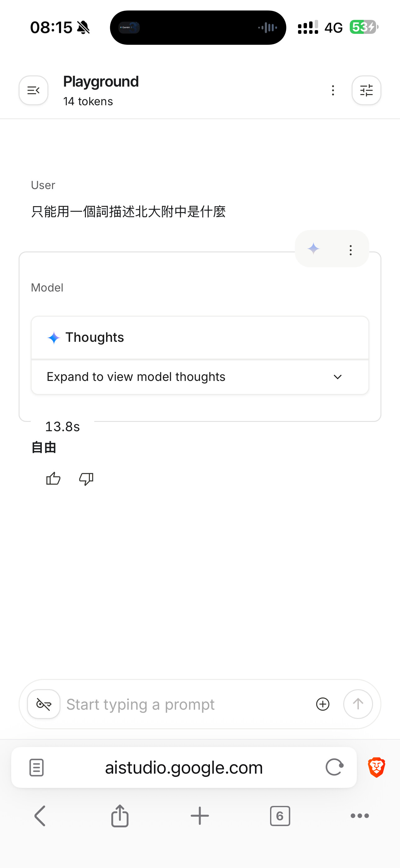Viewport: 400px width, 868px height.
Task: Open the browser reader mode icon
Action: click(x=36, y=768)
